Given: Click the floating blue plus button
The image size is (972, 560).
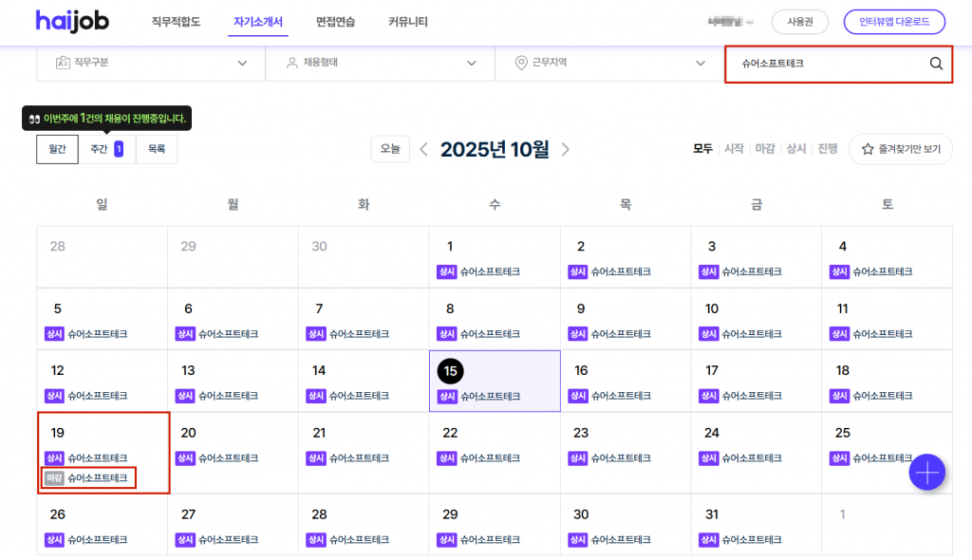Looking at the screenshot, I should (x=926, y=472).
